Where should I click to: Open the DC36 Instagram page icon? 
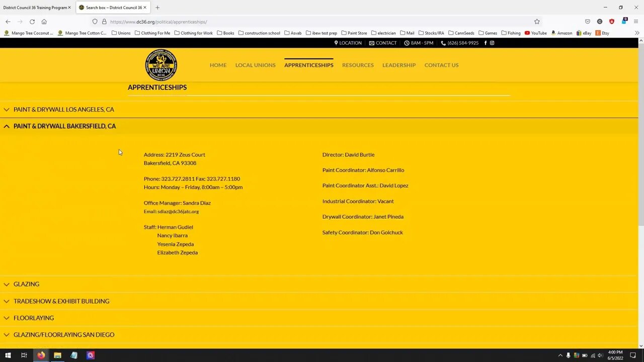492,43
